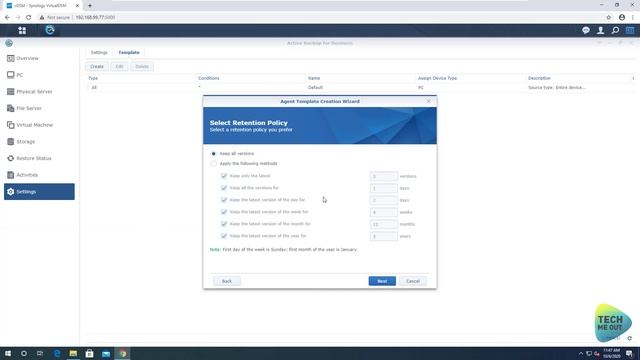Open the DSM main menu grid icon
640x360 pixels.
coord(22,30)
